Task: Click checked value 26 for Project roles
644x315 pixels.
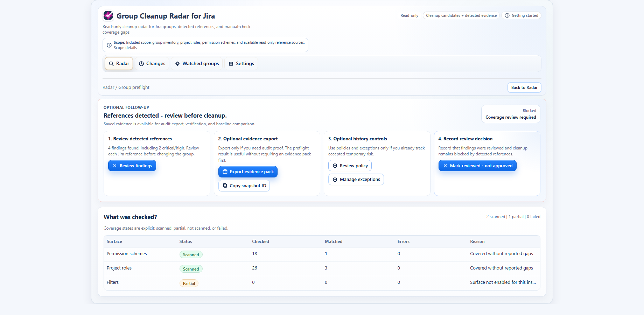Action: (x=254, y=268)
